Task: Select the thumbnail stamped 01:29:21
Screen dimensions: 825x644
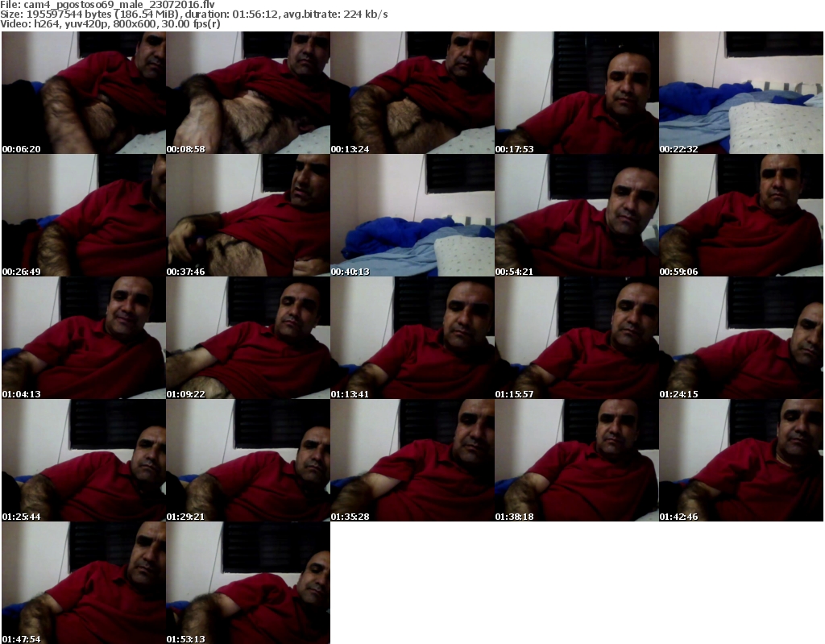Action: pos(248,460)
